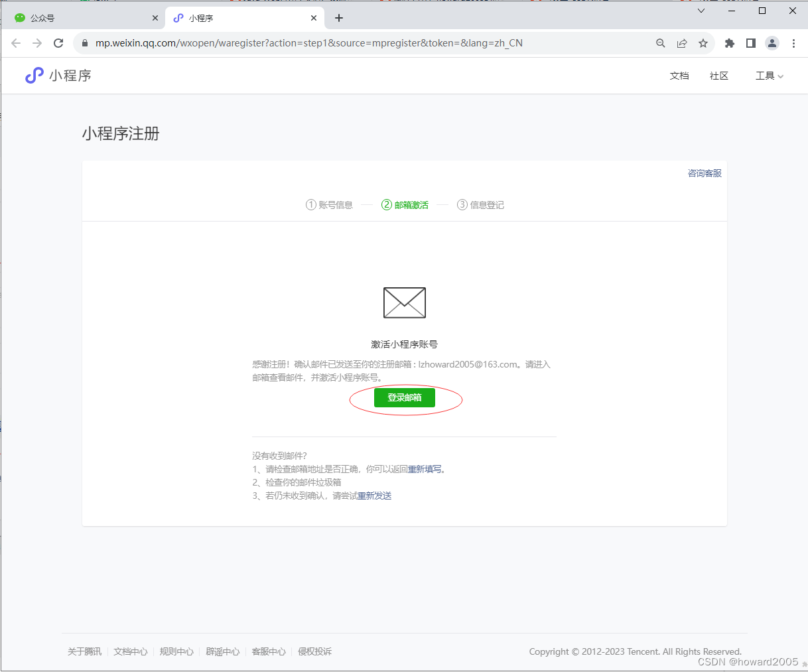Reload the current page
Viewport: 808px width, 672px height.
(x=58, y=42)
